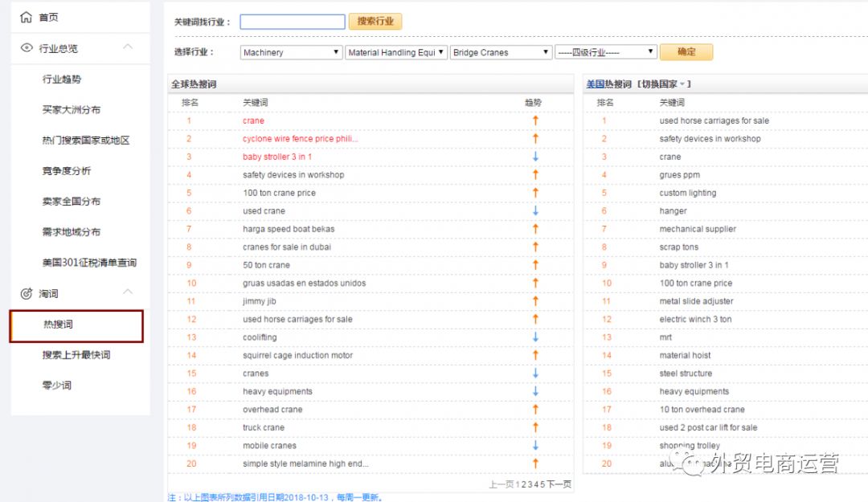Click US keyword '10 ton overhead crane'
This screenshot has width=868, height=502.
702,410
